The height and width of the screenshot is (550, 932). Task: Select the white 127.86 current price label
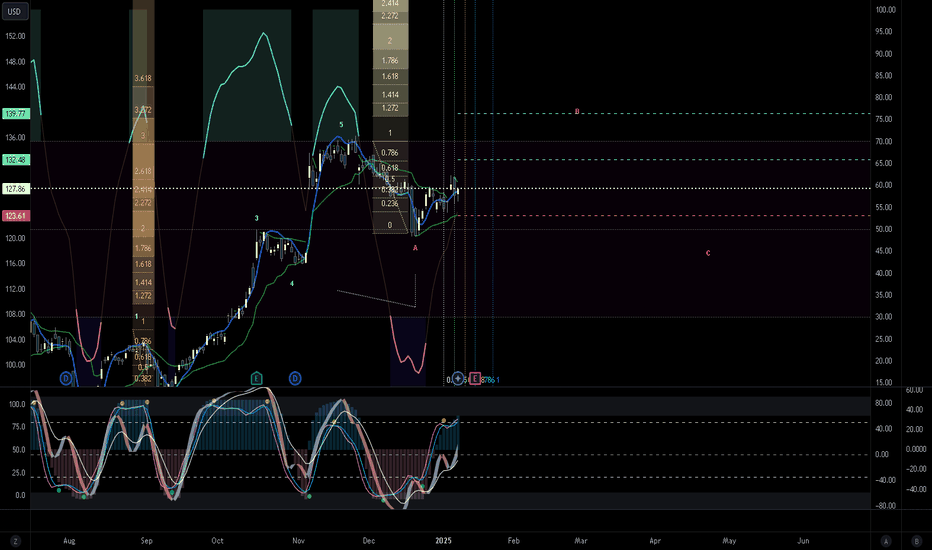point(15,189)
